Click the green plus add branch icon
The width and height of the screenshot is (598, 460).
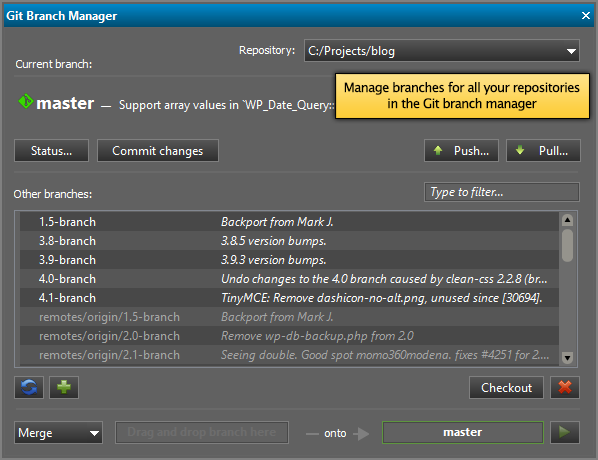tap(64, 388)
